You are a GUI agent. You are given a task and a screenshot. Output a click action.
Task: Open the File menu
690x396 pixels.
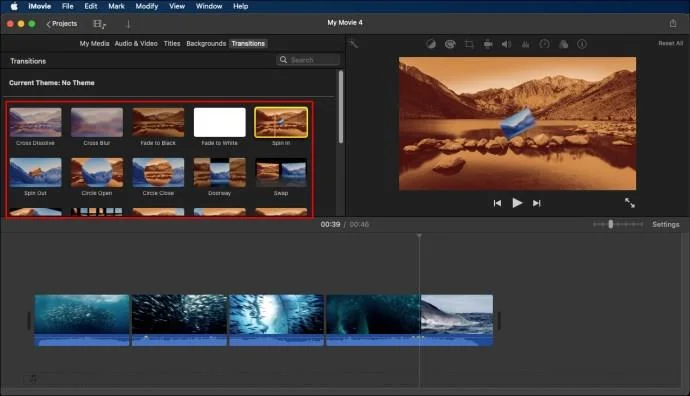coord(68,6)
